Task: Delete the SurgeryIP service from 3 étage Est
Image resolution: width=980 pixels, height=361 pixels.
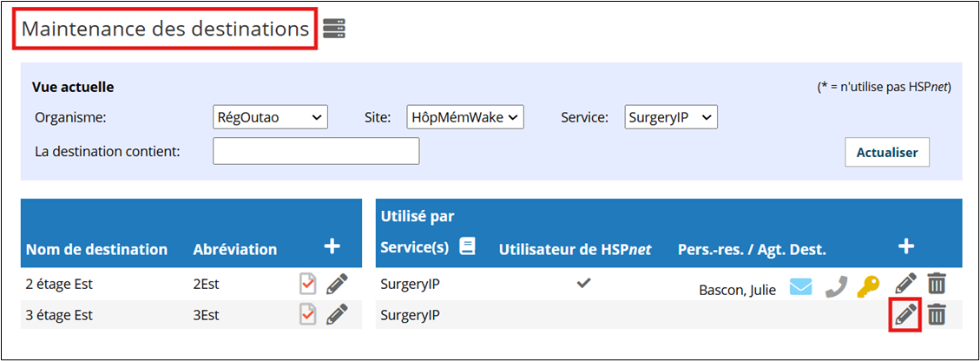Action: [936, 314]
